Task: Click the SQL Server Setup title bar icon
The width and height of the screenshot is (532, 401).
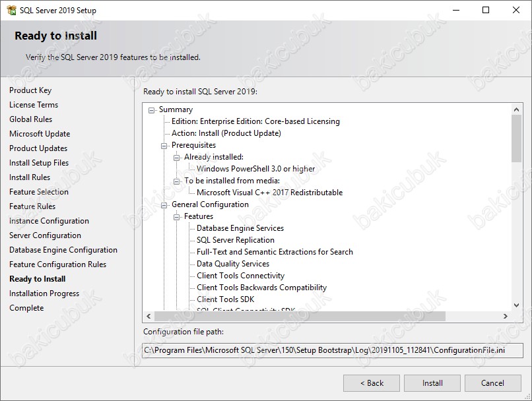Action: click(11, 10)
